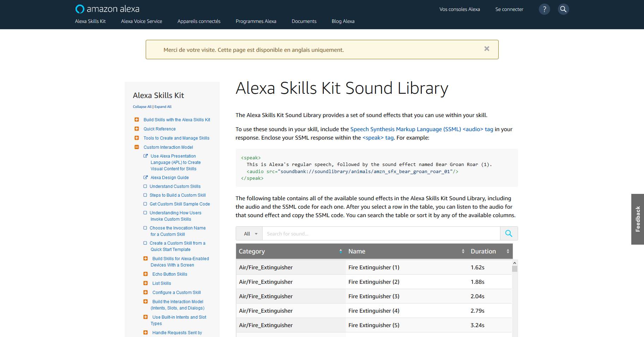Click the Amazon Alexa logo
Screen dimensions: 644x337
[107, 9]
